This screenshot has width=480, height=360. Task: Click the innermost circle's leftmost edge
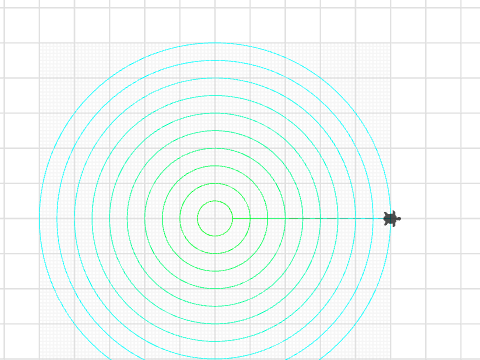(197, 219)
